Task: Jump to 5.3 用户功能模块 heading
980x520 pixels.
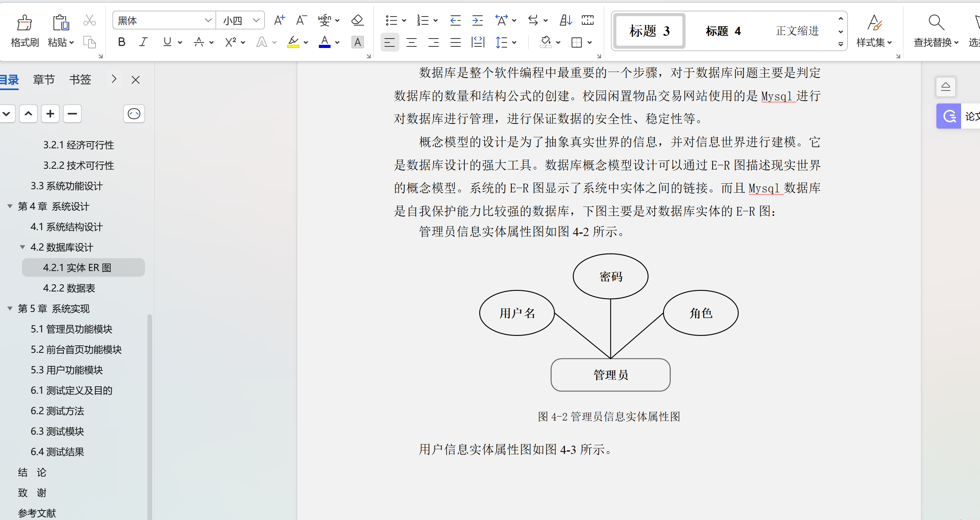Action: coord(66,370)
